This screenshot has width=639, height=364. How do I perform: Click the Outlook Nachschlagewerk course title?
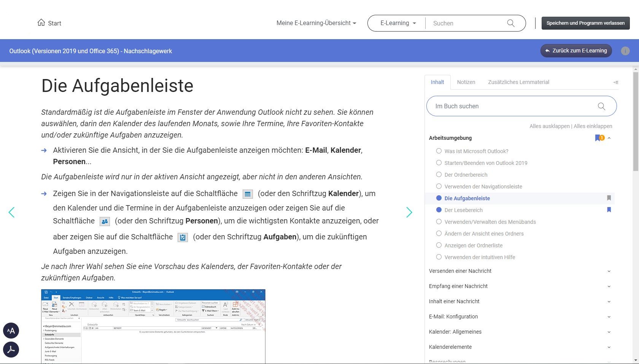(91, 51)
